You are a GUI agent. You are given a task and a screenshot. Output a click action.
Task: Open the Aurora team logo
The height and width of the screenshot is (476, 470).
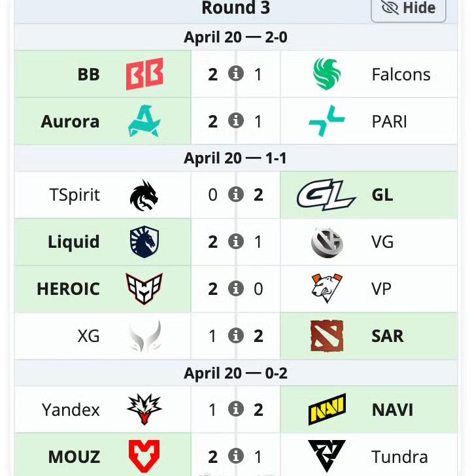coord(144,121)
